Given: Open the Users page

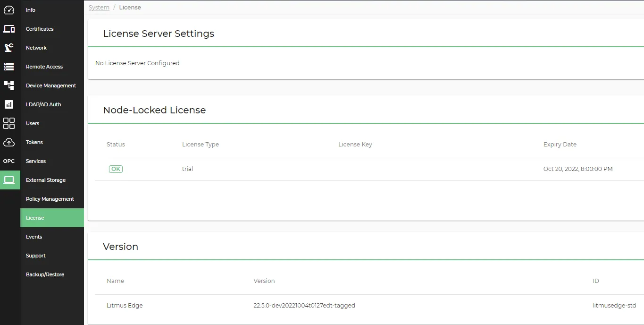Looking at the screenshot, I should pyautogui.click(x=33, y=123).
